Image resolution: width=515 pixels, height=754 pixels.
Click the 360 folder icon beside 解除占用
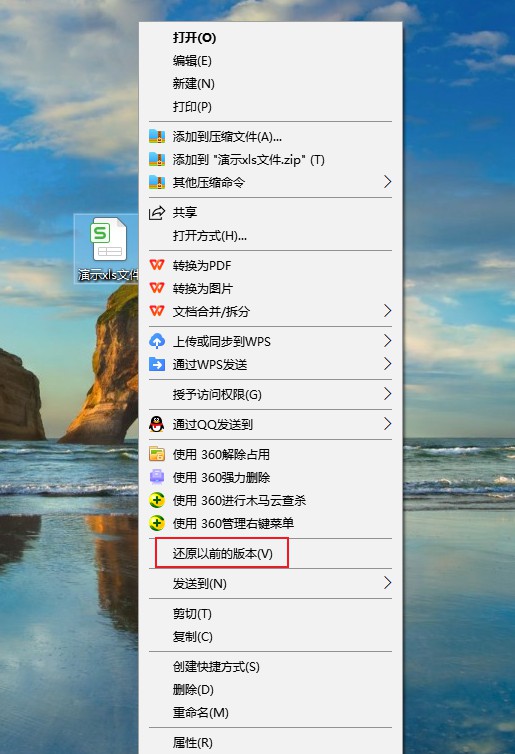click(x=157, y=454)
